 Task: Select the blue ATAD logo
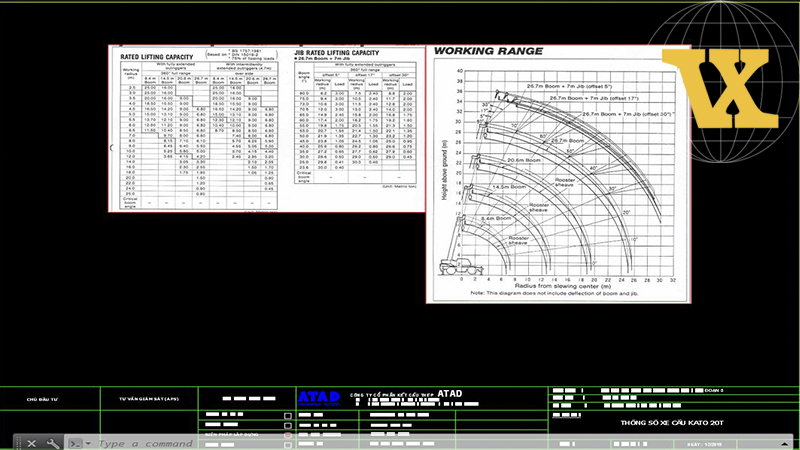pos(319,398)
